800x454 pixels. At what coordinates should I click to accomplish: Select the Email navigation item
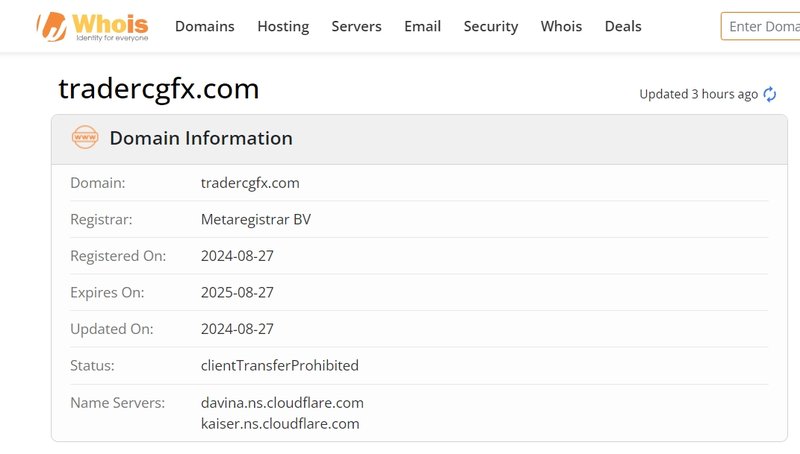coord(422,26)
